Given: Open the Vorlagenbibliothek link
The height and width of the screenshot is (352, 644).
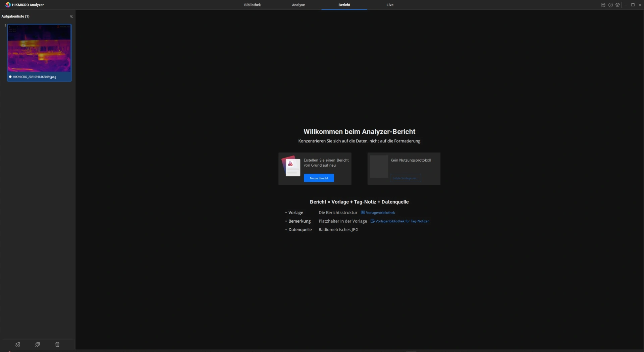Looking at the screenshot, I should 380,213.
